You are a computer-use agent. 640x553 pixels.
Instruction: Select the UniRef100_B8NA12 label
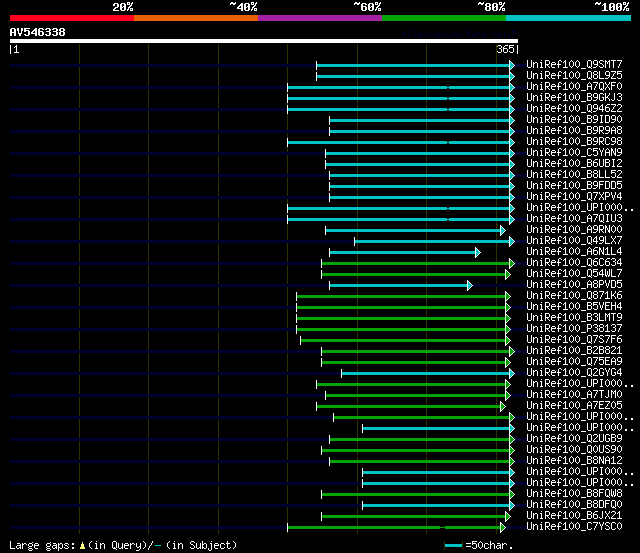click(x=574, y=461)
